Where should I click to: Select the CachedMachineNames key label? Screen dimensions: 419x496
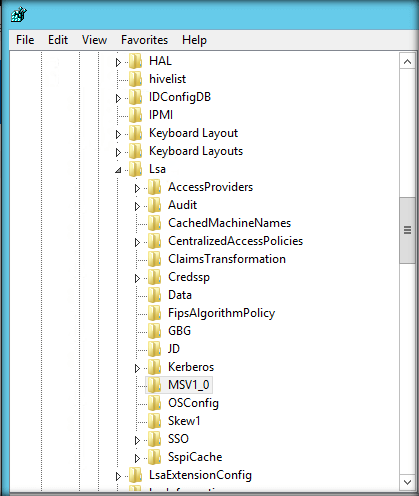point(229,223)
